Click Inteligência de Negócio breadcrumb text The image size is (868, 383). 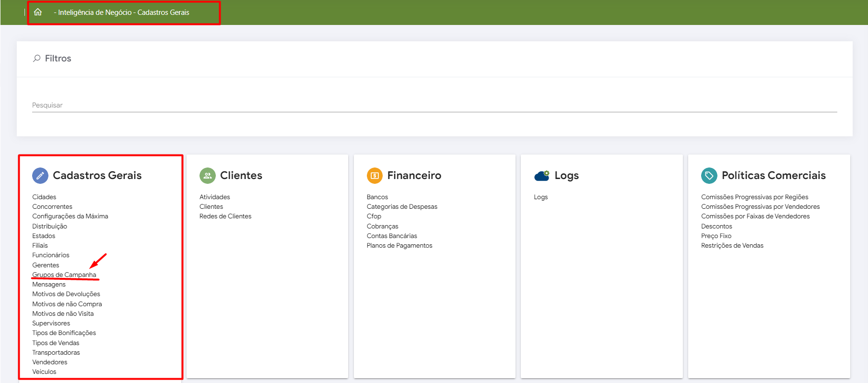click(94, 12)
